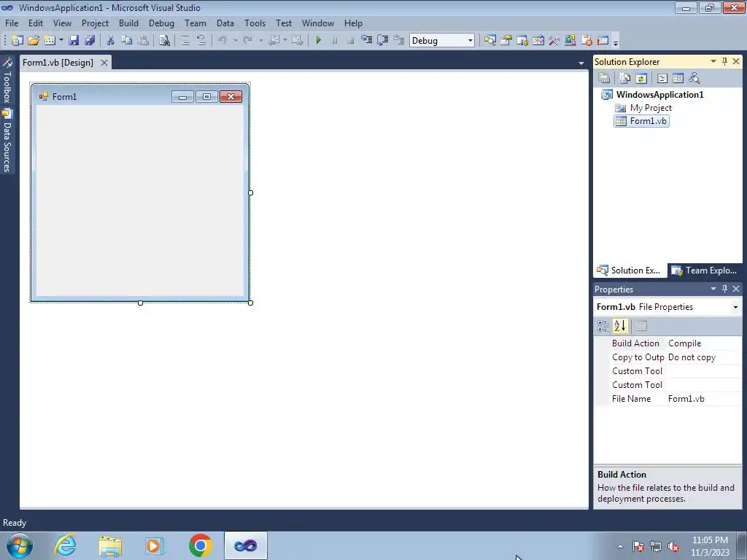Click the Step Out debug icon
The image size is (747, 560).
399,41
